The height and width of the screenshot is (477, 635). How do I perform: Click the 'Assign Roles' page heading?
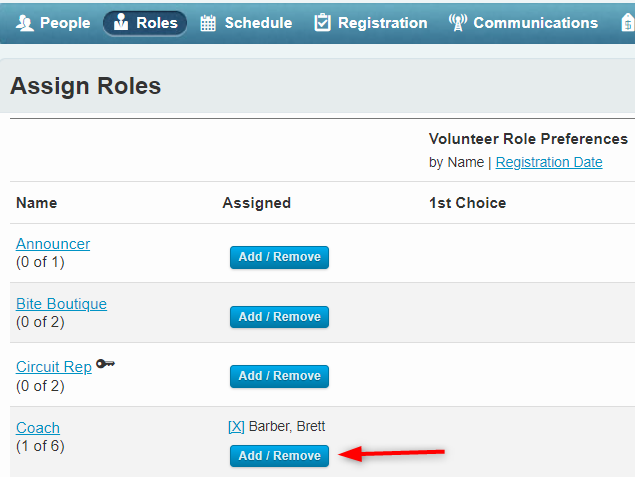(85, 86)
